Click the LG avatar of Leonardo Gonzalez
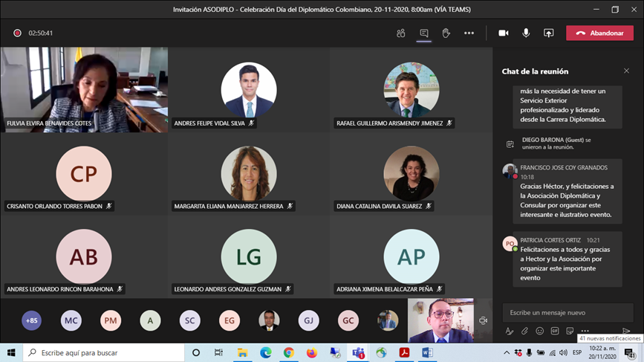 (249, 256)
